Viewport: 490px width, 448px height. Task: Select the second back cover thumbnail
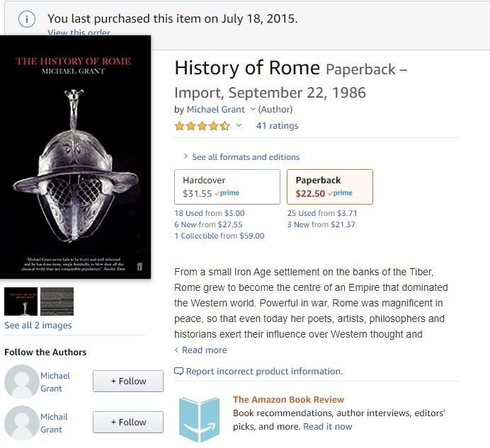tap(57, 301)
